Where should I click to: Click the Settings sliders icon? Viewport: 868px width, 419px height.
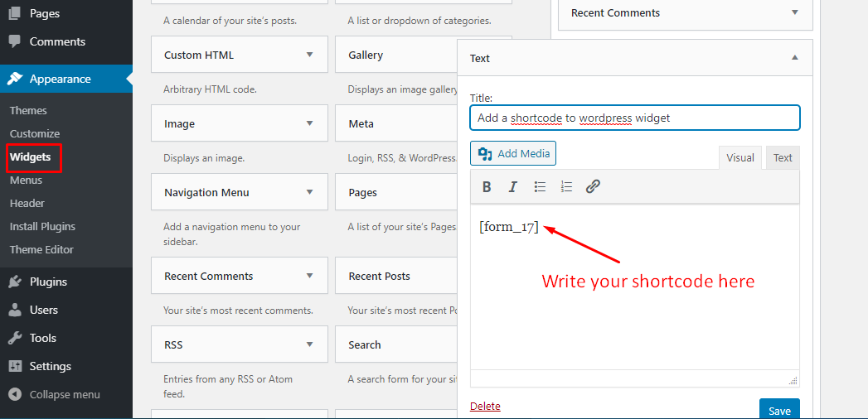point(16,367)
